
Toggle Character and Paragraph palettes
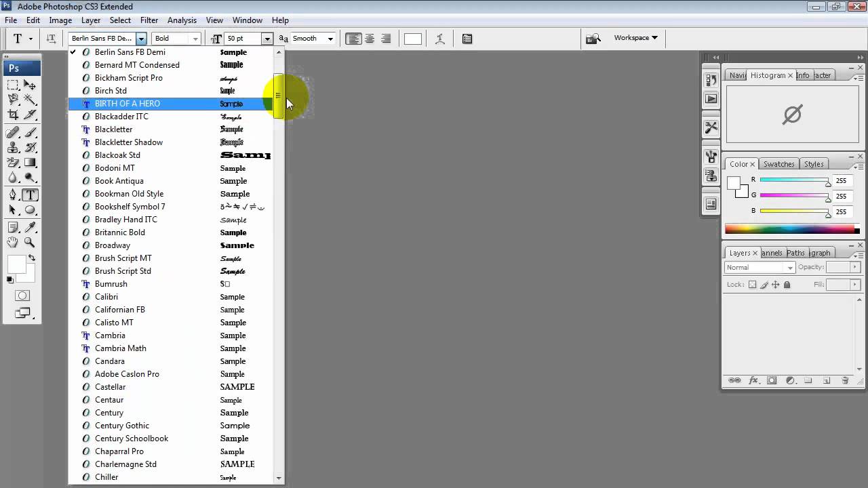coord(467,39)
